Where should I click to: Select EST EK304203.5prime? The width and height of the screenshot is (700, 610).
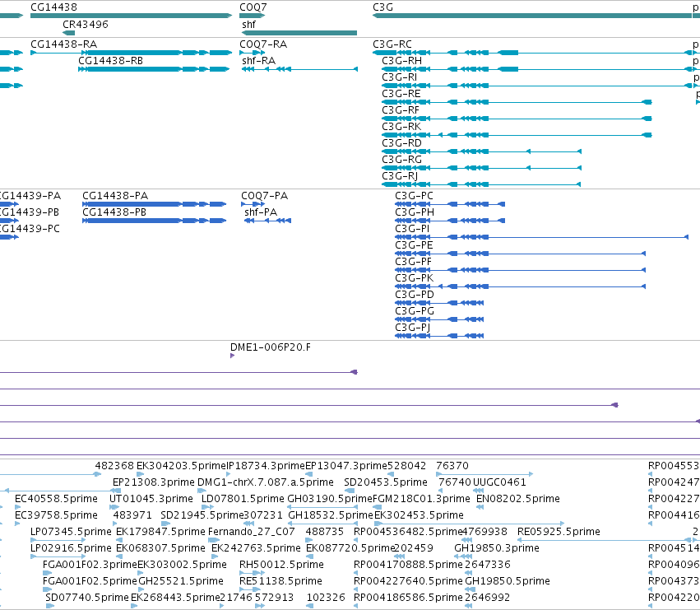pos(181,466)
